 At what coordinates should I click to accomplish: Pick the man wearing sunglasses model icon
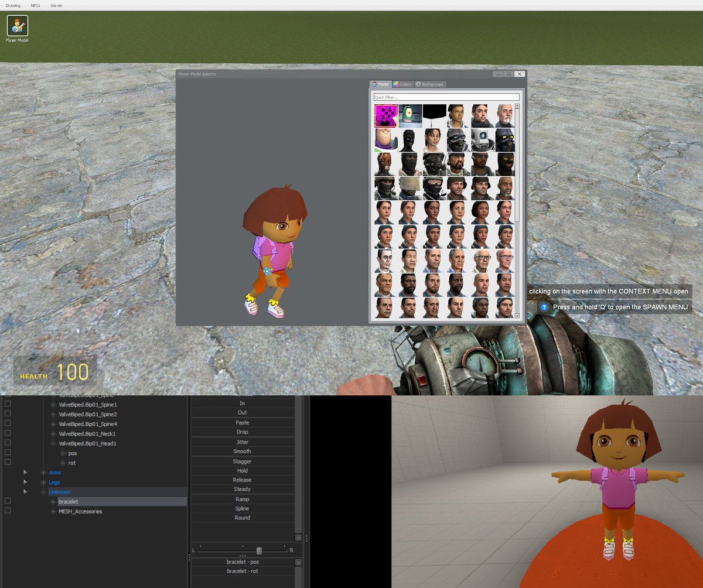point(482,164)
